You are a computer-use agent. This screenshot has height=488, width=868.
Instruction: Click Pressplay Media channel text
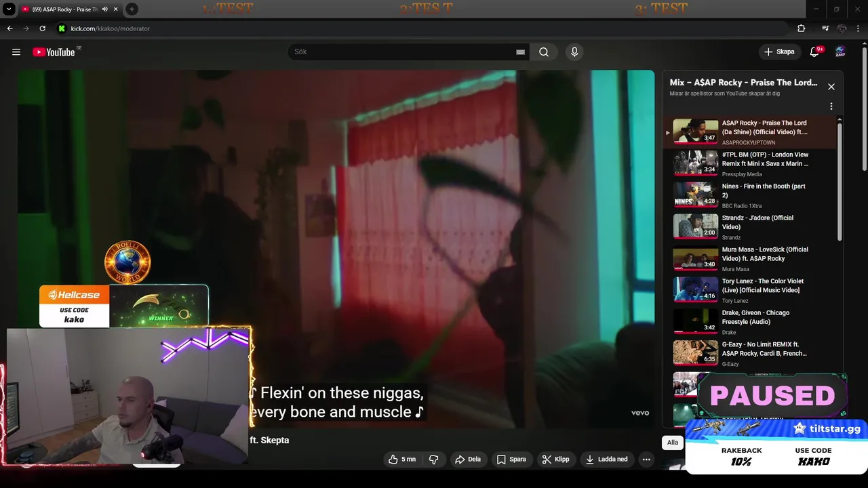(743, 174)
